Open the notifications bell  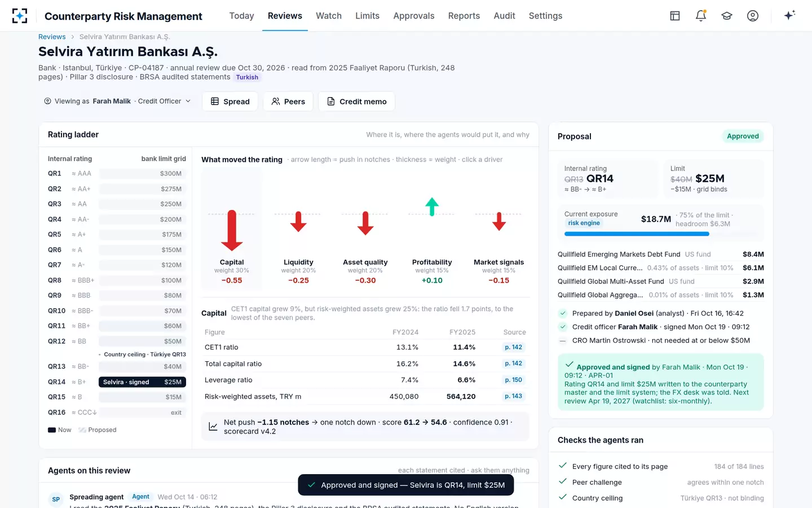(x=701, y=16)
